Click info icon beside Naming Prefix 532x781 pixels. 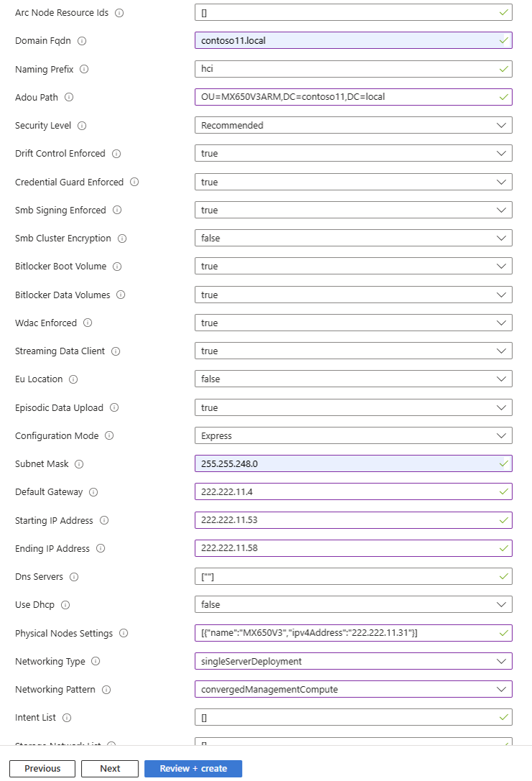point(84,69)
